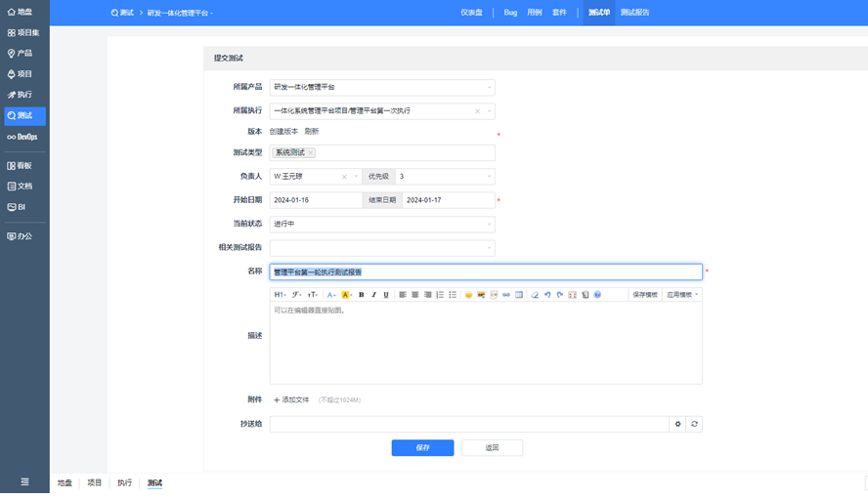This screenshot has height=499, width=868.
Task: Insert a hyperlink in the editor
Action: tap(506, 295)
